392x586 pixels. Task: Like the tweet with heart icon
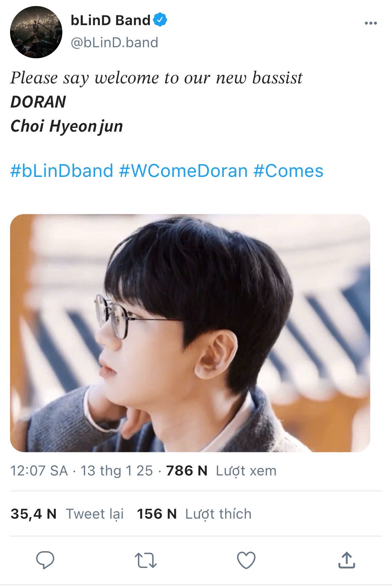(246, 560)
